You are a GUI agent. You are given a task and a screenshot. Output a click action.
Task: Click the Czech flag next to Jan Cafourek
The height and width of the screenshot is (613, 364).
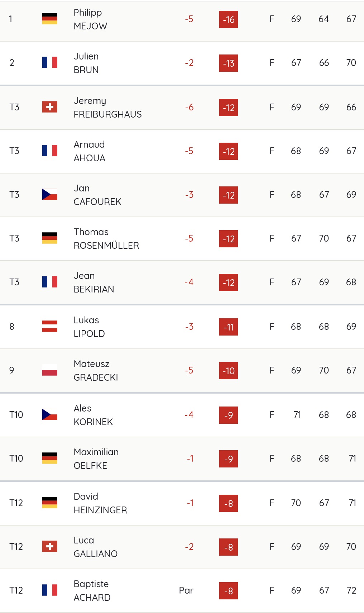coord(50,194)
